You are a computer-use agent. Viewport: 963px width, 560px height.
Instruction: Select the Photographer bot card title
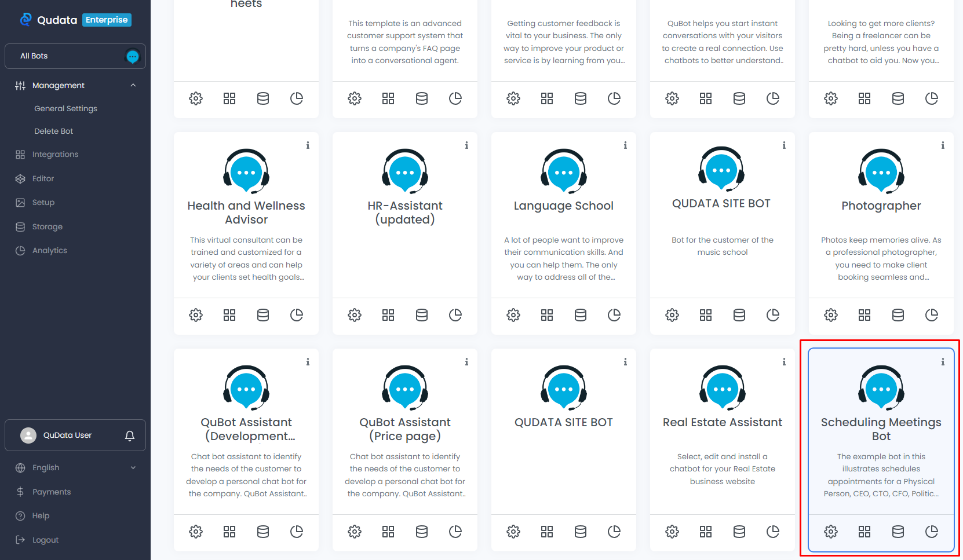881,206
